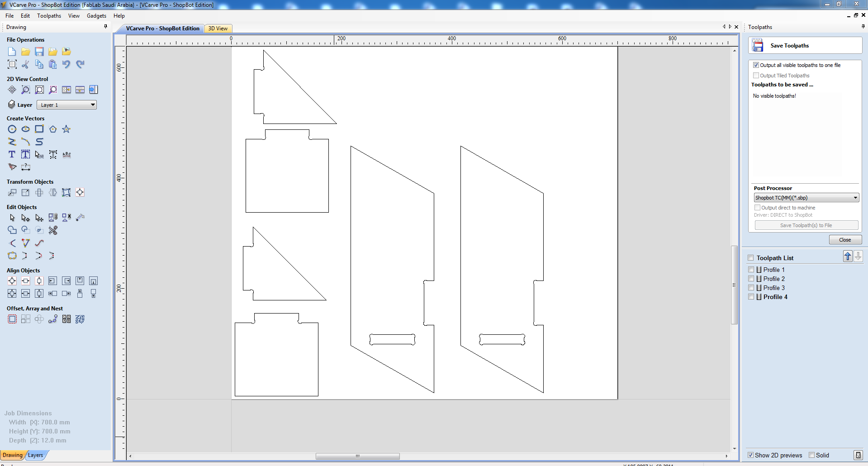The image size is (868, 466).
Task: Select the Draw Text tool
Action: pos(12,155)
